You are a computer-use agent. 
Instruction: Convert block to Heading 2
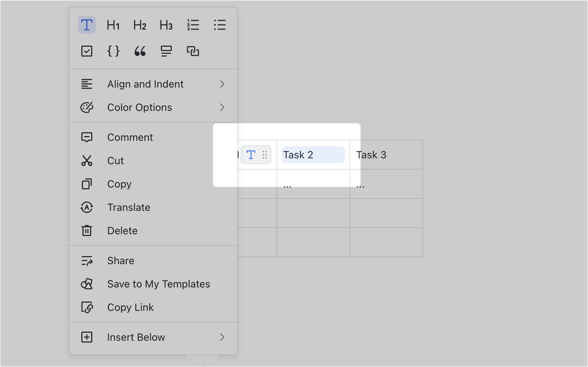139,25
